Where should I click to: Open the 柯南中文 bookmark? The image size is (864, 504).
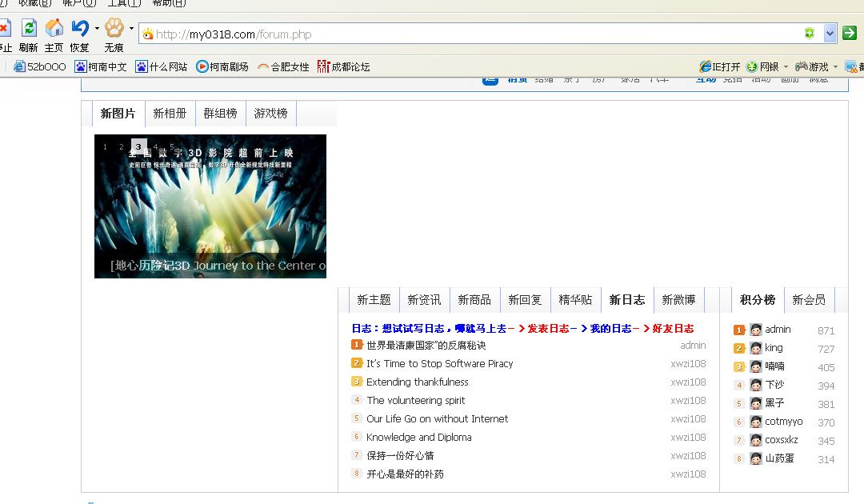coord(101,66)
